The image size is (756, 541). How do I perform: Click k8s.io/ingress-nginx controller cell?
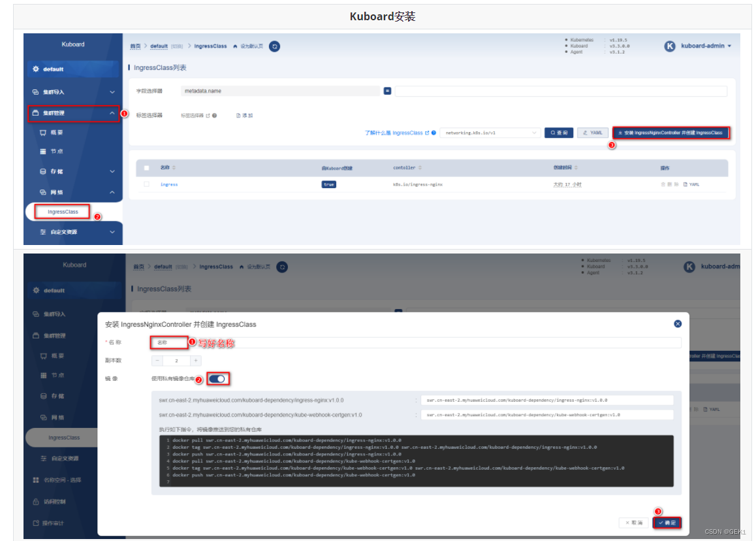point(418,184)
